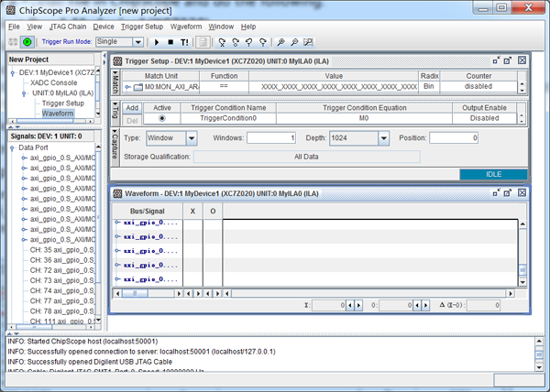550x392 pixels.
Task: Jump to previous trigger marker icon
Action: coord(249,42)
